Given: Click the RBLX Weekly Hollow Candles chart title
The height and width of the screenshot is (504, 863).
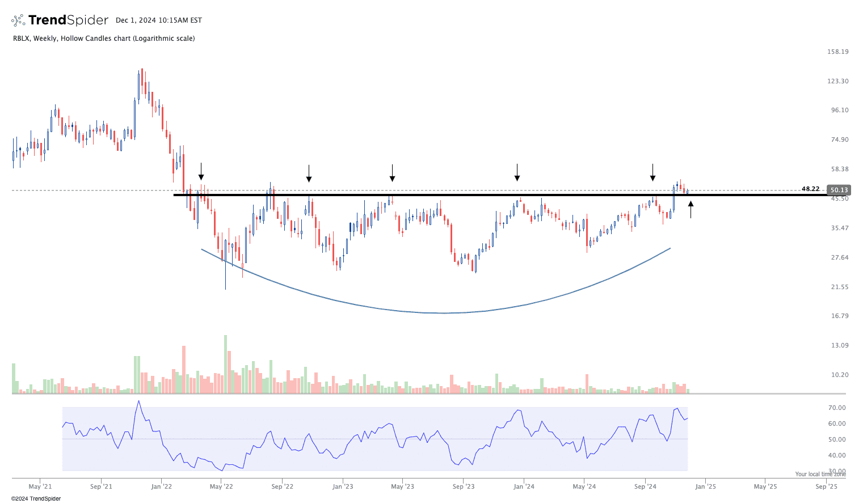Looking at the screenshot, I should 104,39.
